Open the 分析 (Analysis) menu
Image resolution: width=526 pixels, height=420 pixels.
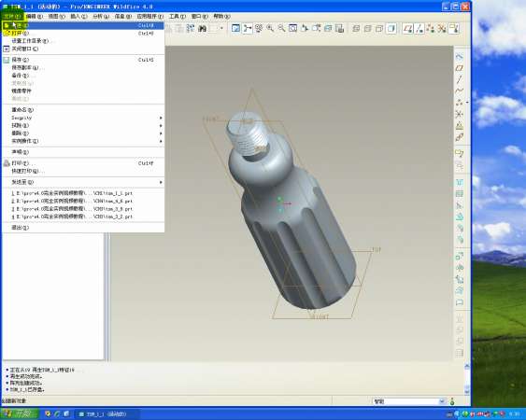101,16
